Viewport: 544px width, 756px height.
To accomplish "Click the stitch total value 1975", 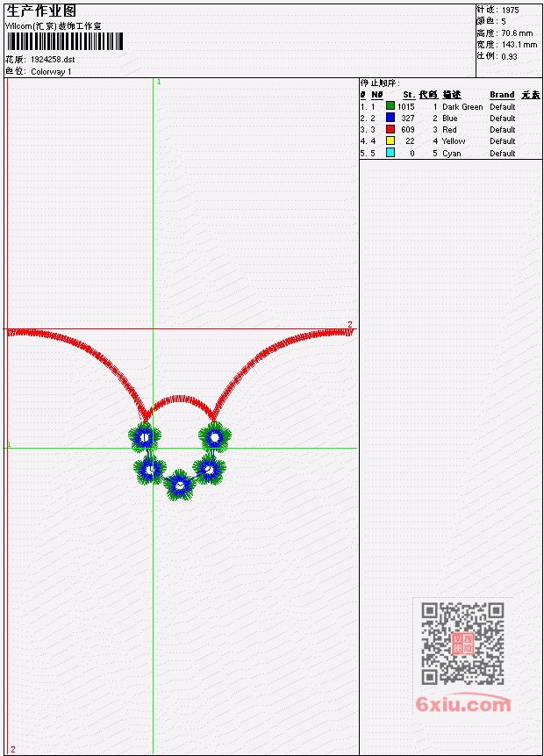I will (511, 11).
